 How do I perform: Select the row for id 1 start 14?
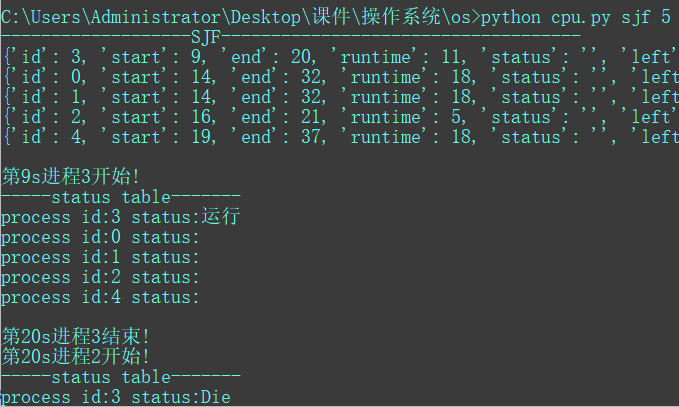coord(341,97)
